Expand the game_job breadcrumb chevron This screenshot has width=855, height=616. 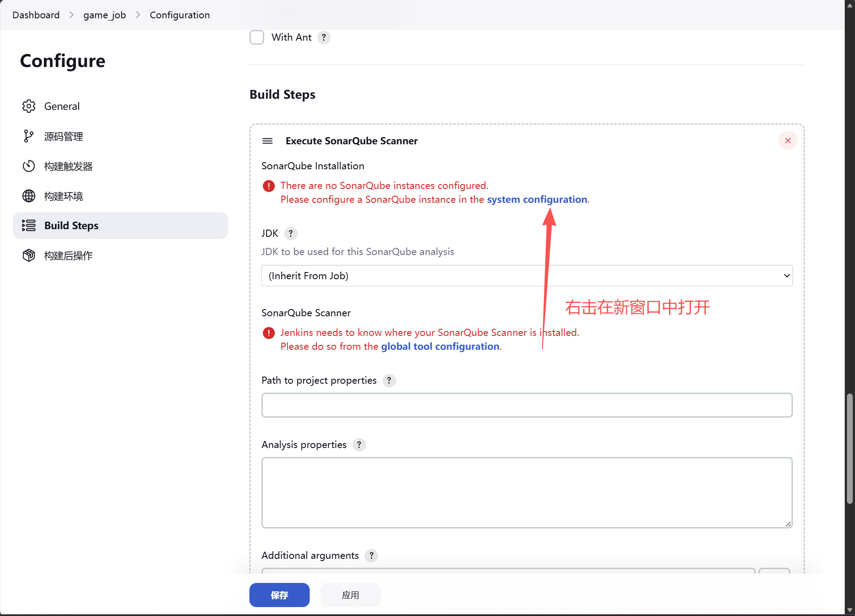[138, 15]
